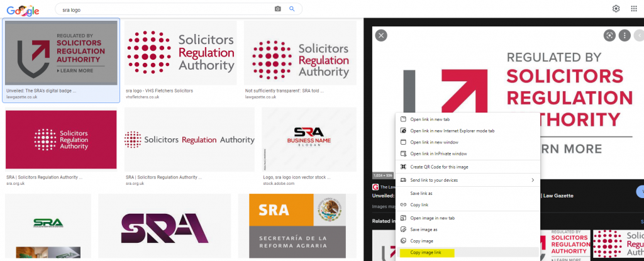The width and height of the screenshot is (644, 261).
Task: Click the 'Copy link' chain icon
Action: click(x=403, y=204)
